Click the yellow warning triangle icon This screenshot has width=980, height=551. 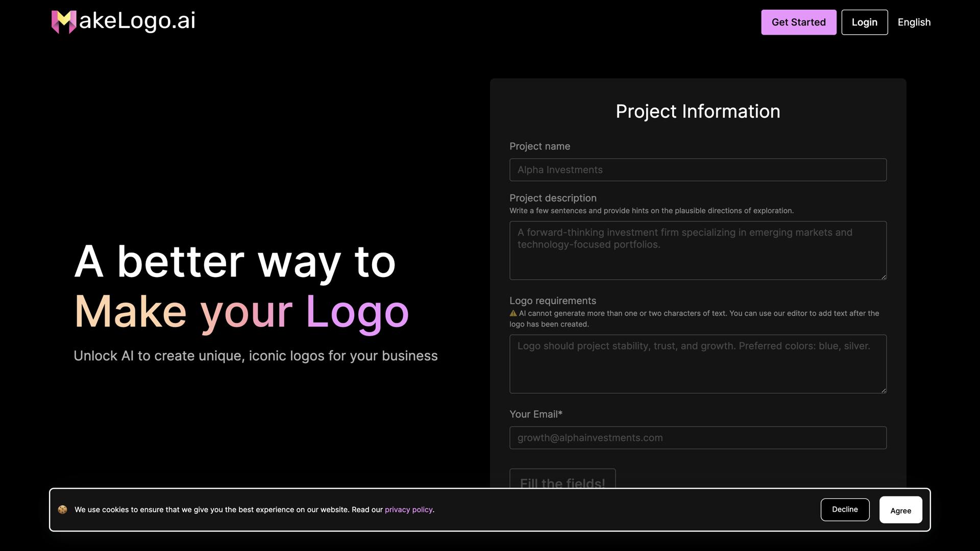pyautogui.click(x=513, y=314)
